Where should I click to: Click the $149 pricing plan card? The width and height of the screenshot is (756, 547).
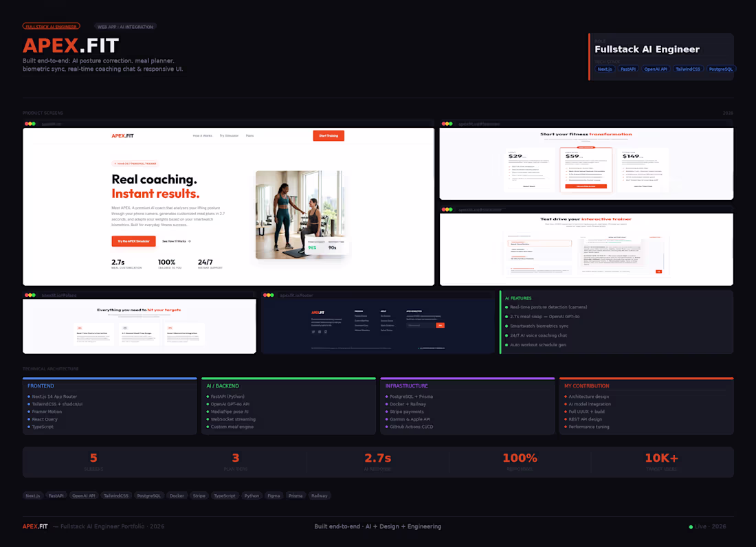643,170
